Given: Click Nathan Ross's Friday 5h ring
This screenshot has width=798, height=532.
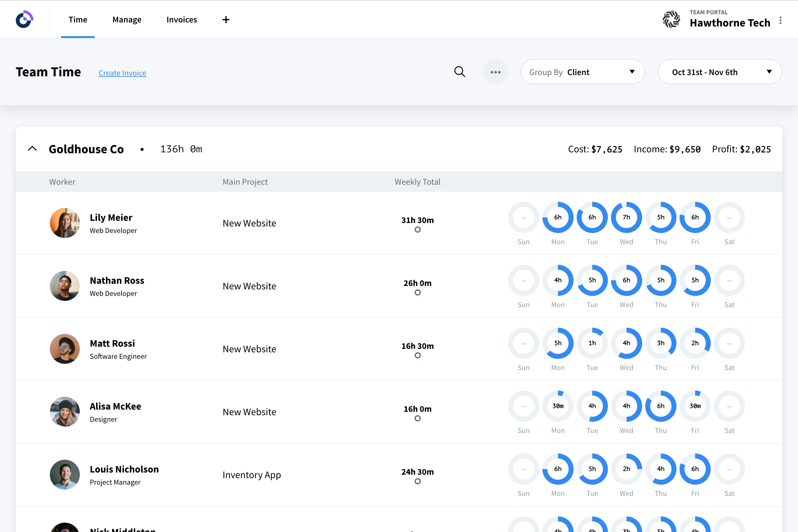Looking at the screenshot, I should point(695,280).
